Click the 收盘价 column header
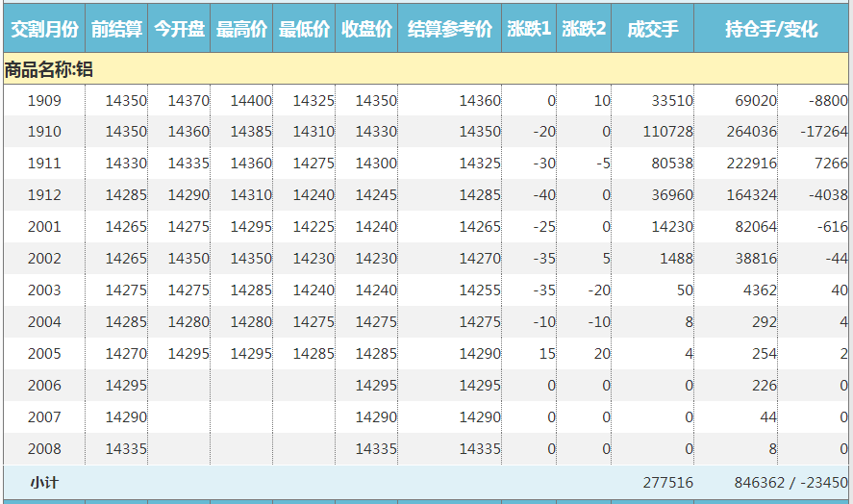Screen dimensions: 853x504 click(366, 30)
